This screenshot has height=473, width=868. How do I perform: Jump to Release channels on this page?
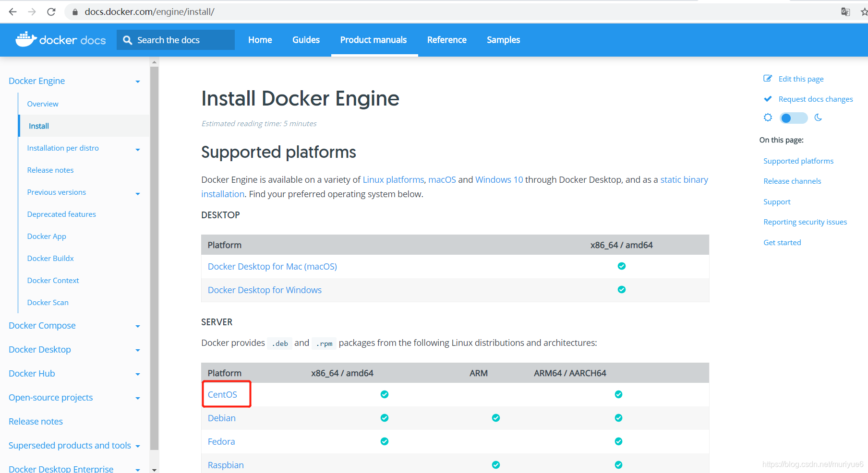792,181
